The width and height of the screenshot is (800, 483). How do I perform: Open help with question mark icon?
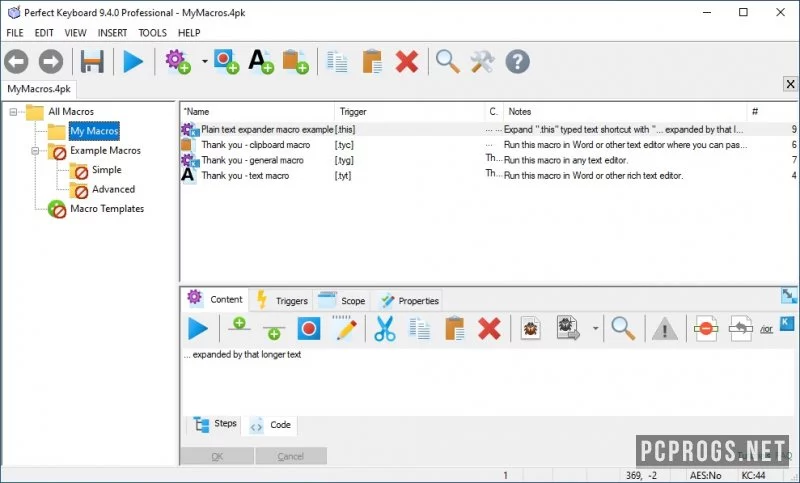(517, 62)
